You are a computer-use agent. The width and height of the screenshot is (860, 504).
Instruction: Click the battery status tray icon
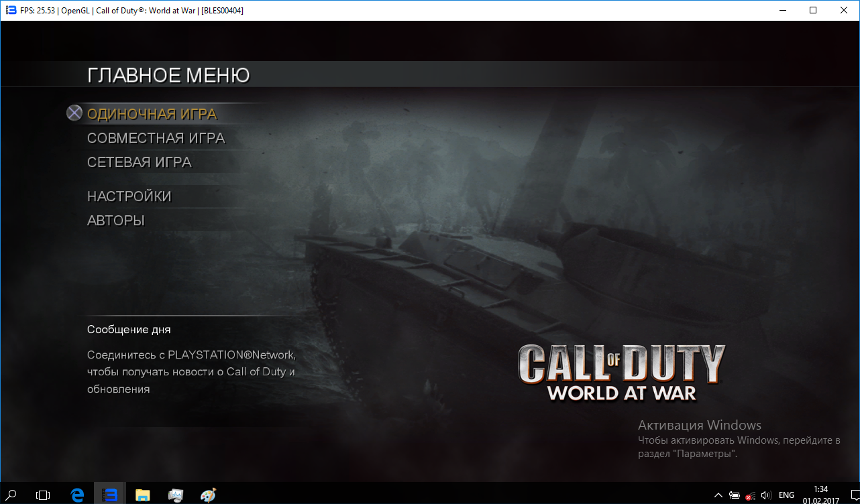[x=735, y=495]
